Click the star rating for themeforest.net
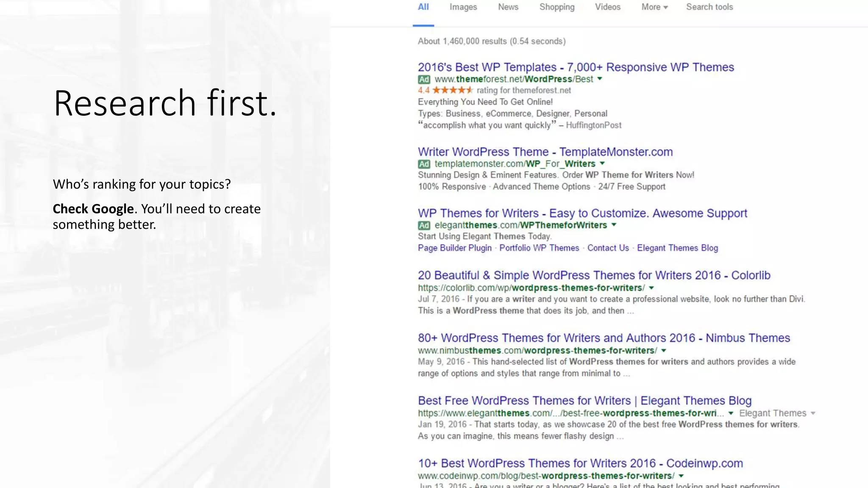This screenshot has width=868, height=488. coord(452,90)
